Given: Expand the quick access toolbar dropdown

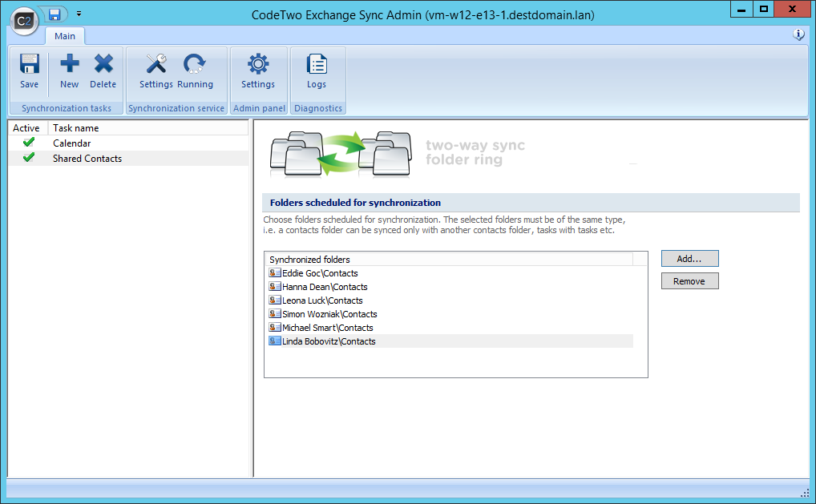Looking at the screenshot, I should pyautogui.click(x=79, y=14).
